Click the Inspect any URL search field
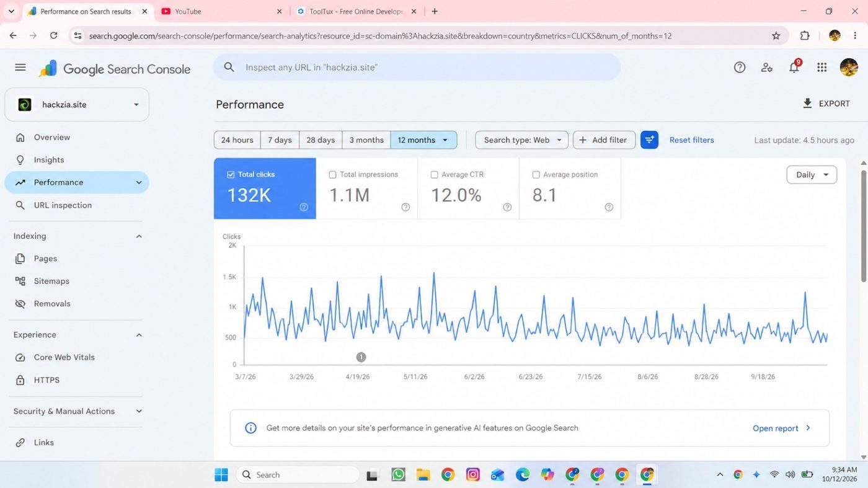 pyautogui.click(x=417, y=67)
